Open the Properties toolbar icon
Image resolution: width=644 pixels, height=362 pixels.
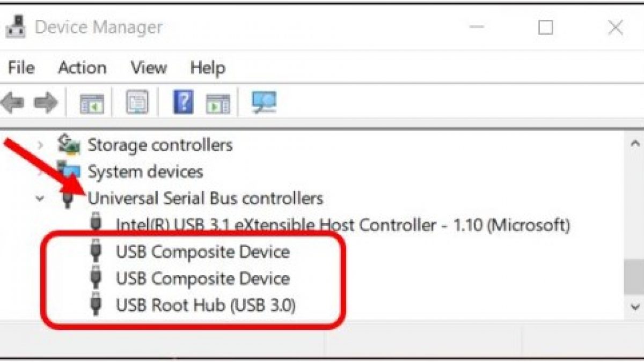(x=137, y=102)
